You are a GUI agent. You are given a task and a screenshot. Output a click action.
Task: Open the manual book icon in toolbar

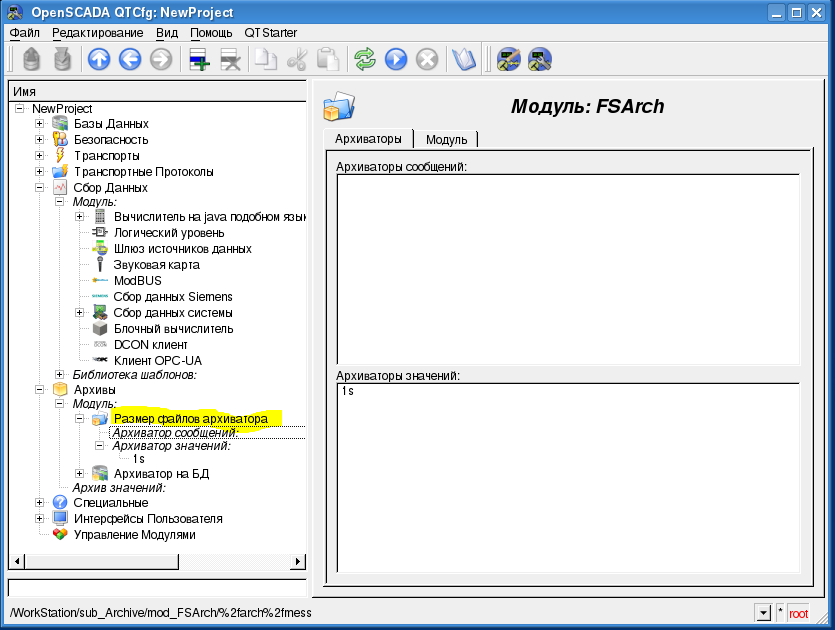pyautogui.click(x=464, y=60)
